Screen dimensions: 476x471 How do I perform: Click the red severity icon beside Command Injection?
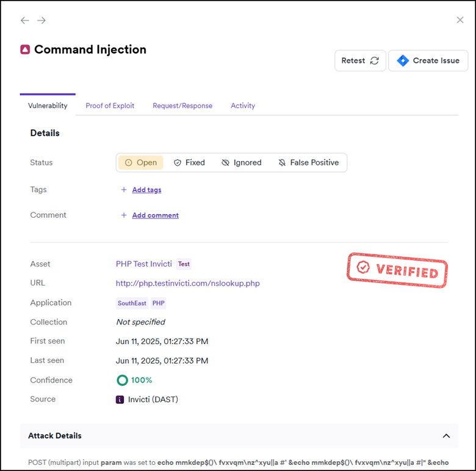click(x=25, y=50)
